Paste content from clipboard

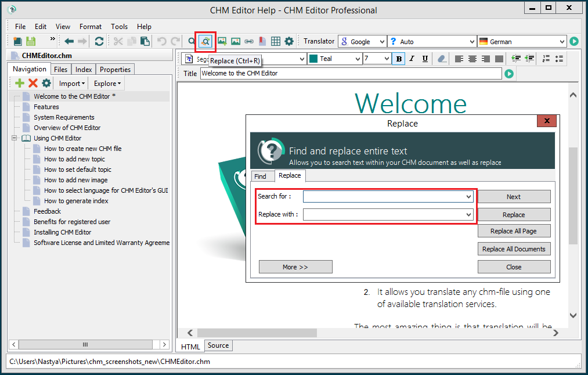click(146, 41)
